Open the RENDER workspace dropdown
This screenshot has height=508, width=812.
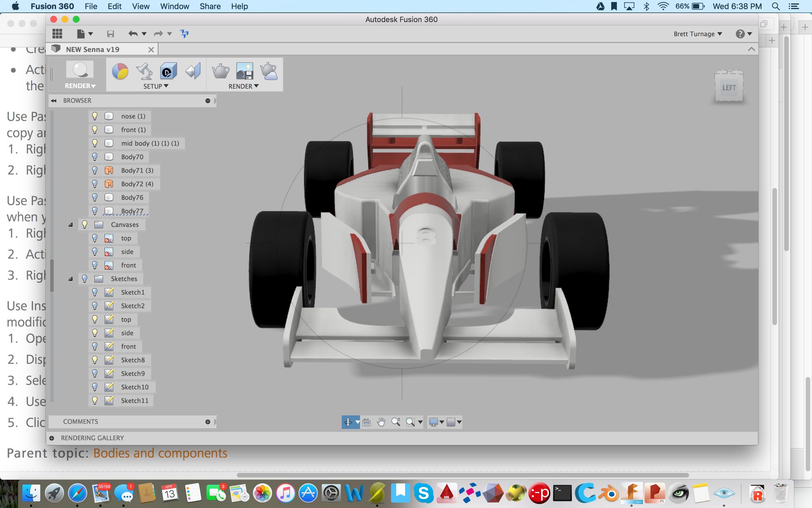coord(80,86)
